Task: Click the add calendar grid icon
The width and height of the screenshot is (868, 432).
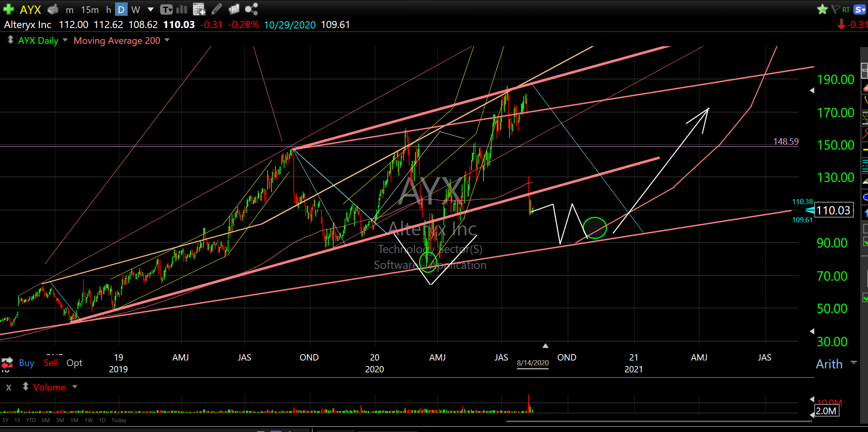Action: pos(199,9)
